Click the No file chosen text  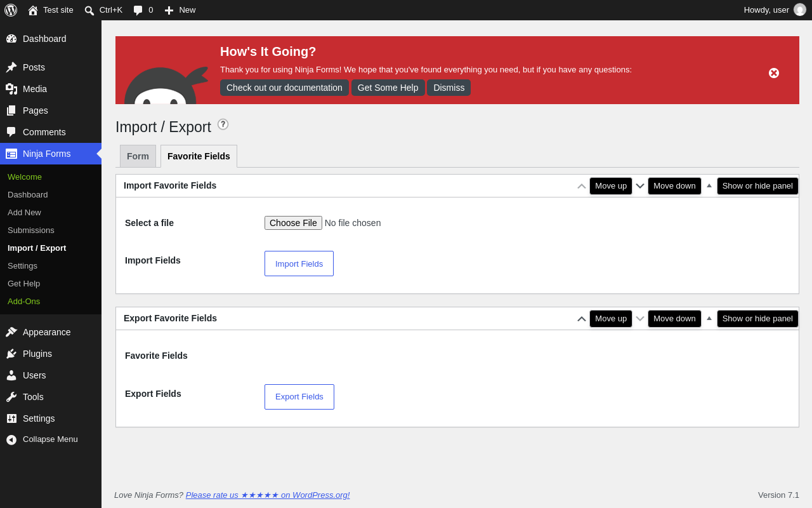click(x=353, y=223)
